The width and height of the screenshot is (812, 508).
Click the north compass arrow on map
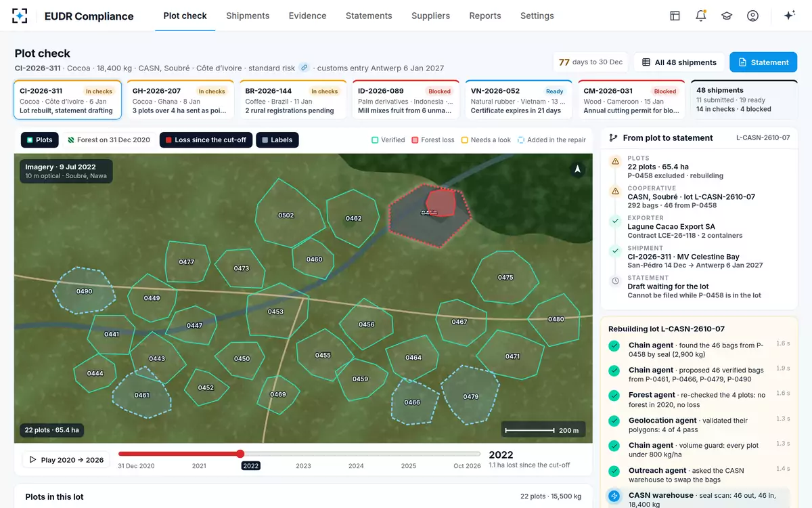pos(577,169)
